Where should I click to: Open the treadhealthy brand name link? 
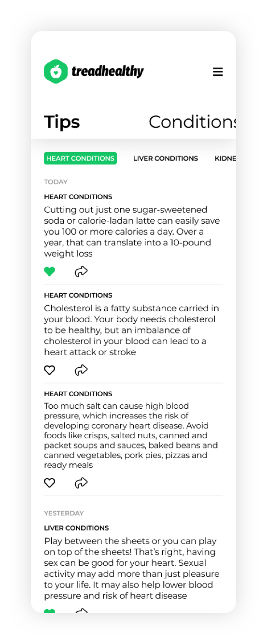pos(108,72)
